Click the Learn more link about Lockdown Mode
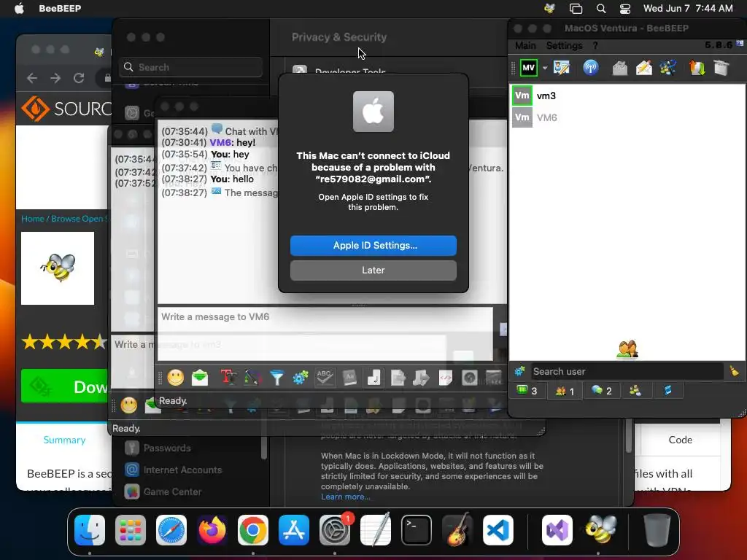This screenshot has height=560, width=747. (345, 497)
